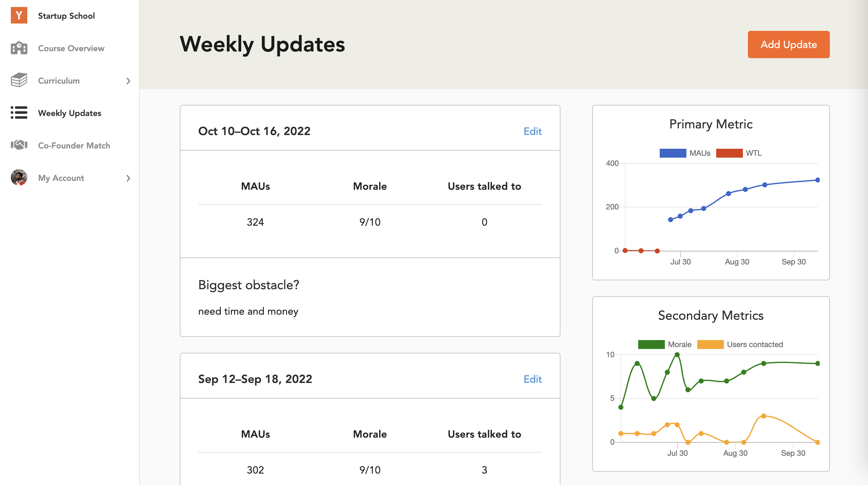868x485 pixels.
Task: Click the Weekly Updates page title
Action: tap(262, 44)
